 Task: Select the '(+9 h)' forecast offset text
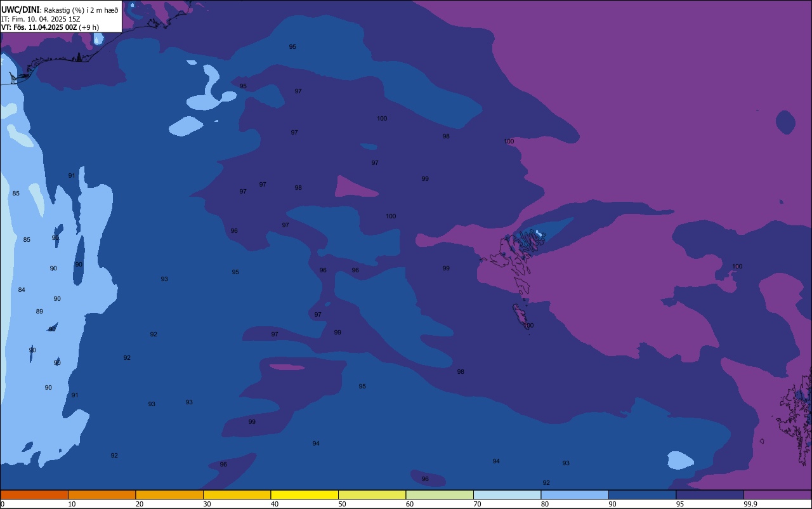pos(89,27)
